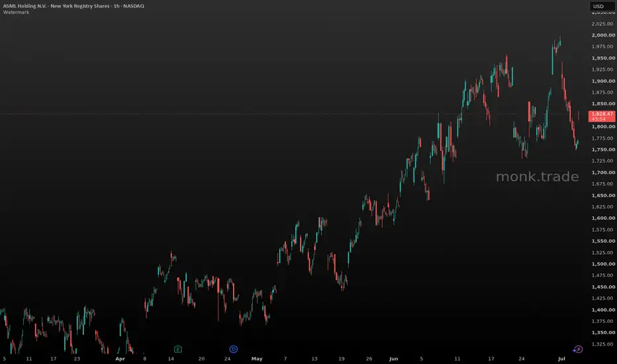Click the purple lightning icon on the time axis
This screenshot has width=617, height=364.
[578, 349]
